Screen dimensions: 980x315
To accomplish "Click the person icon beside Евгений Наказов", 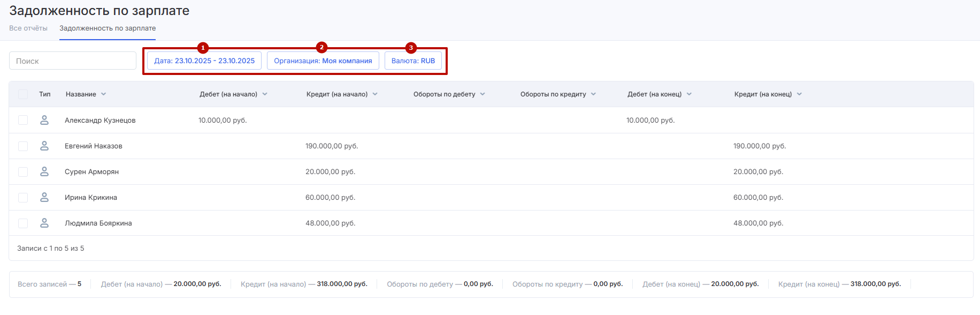I will pos(44,146).
